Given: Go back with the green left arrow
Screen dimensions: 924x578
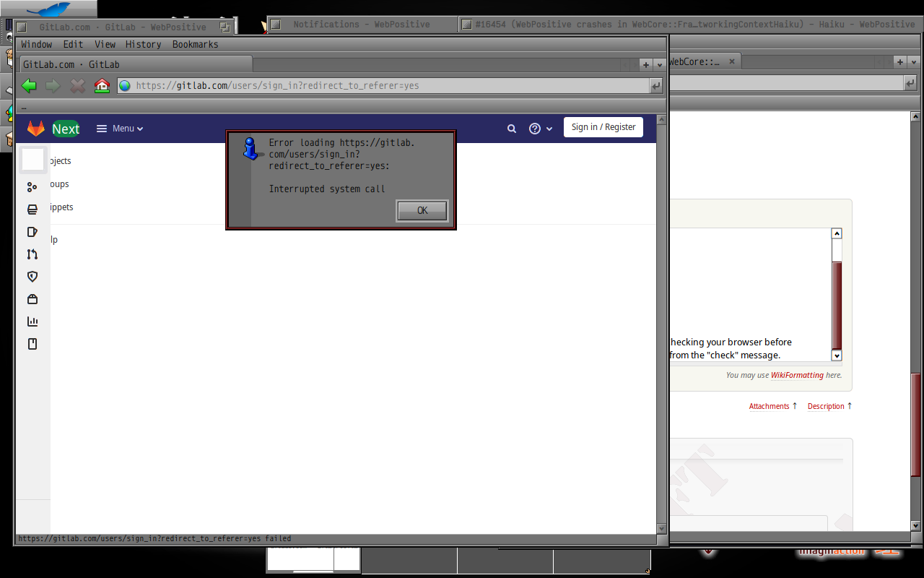Looking at the screenshot, I should click(x=29, y=86).
